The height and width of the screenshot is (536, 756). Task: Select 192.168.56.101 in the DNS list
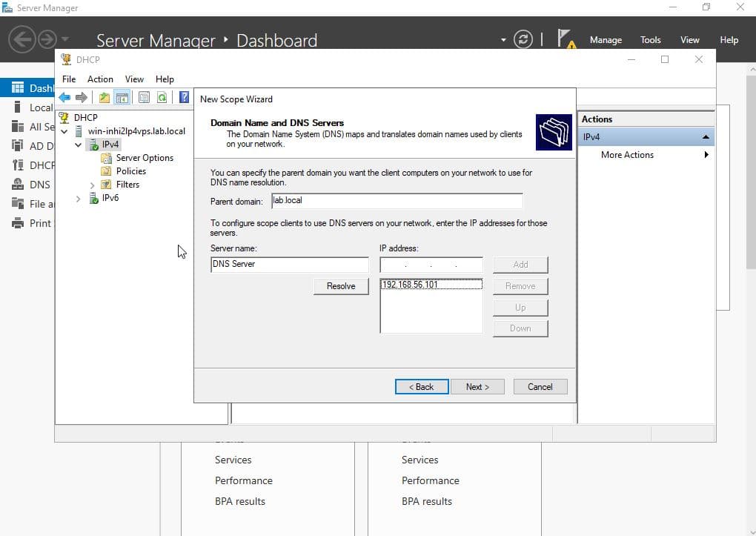click(410, 285)
